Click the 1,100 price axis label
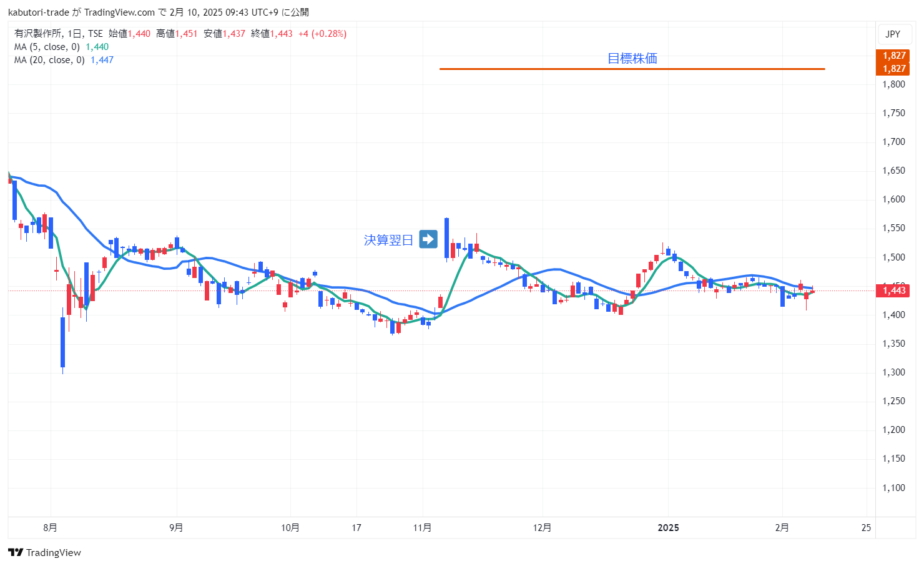This screenshot has height=566, width=924. point(893,488)
